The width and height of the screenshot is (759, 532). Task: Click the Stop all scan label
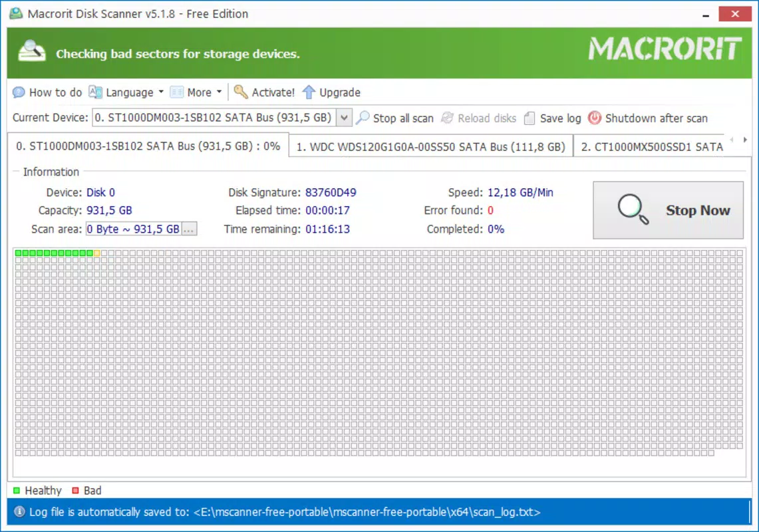click(x=403, y=118)
